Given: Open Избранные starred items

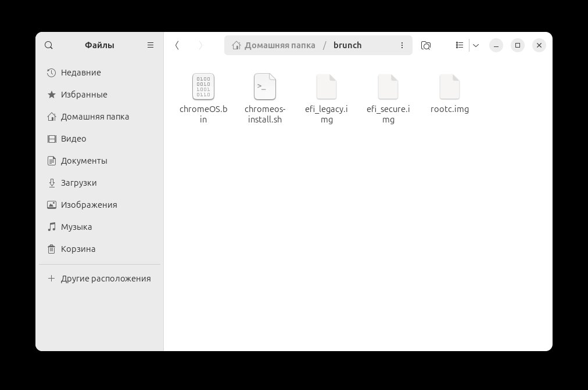Looking at the screenshot, I should (84, 95).
